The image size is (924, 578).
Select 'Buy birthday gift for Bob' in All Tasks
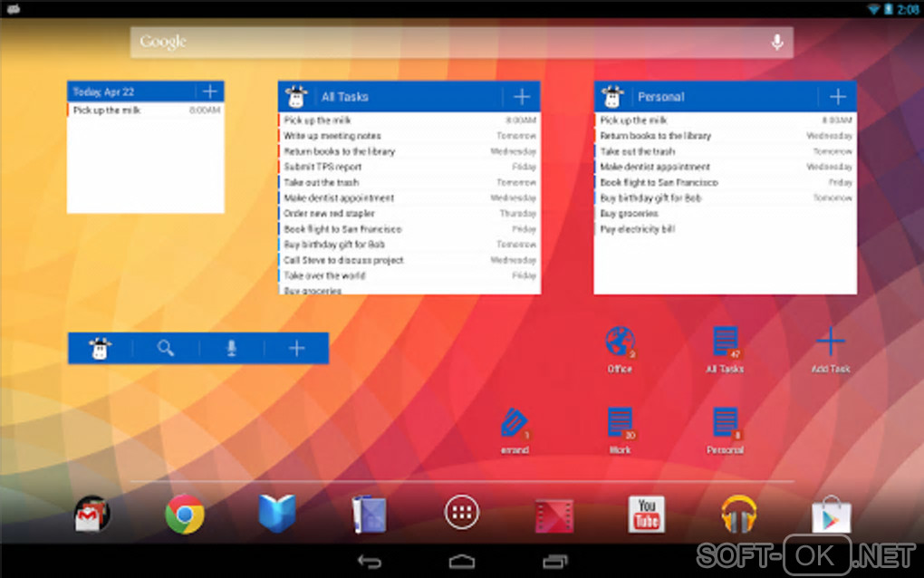(x=409, y=244)
